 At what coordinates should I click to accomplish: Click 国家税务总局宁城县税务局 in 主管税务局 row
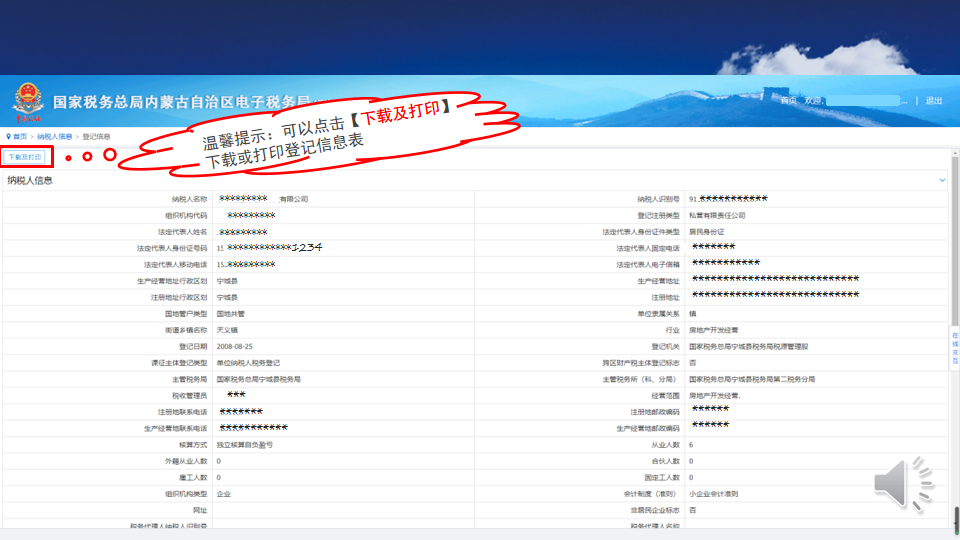258,380
